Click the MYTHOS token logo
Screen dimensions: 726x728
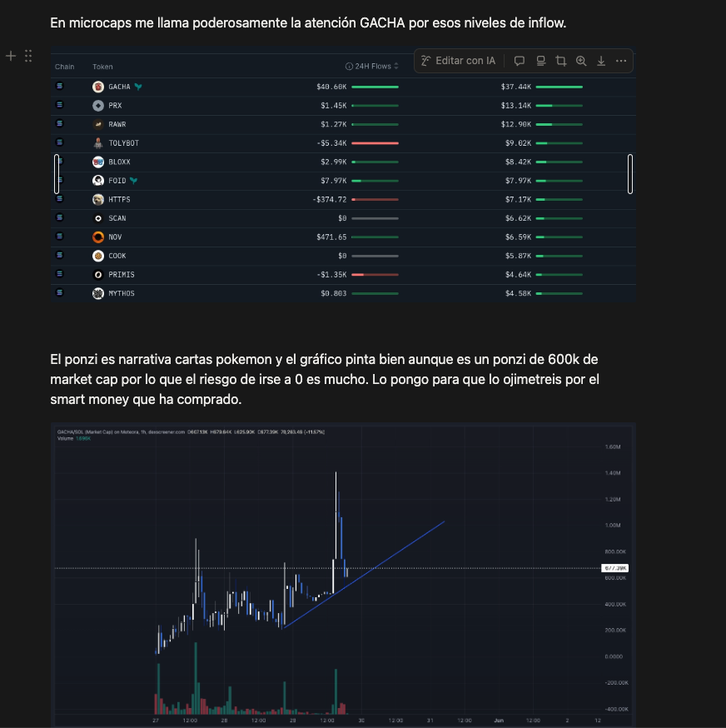pos(98,293)
